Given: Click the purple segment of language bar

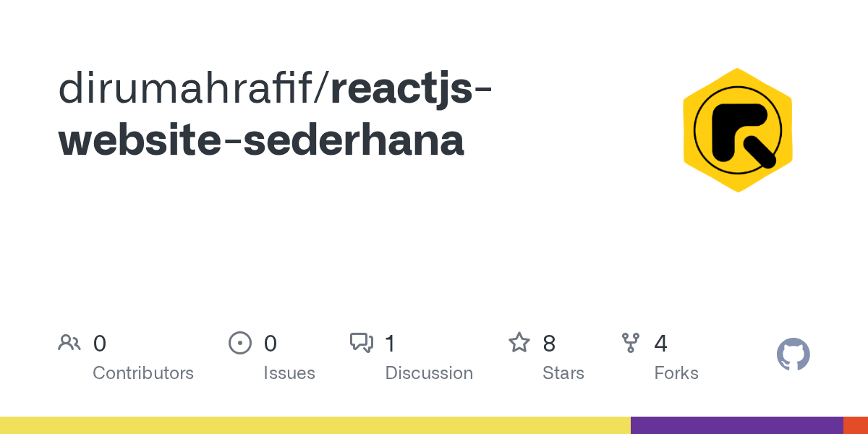Looking at the screenshot, I should (737, 425).
